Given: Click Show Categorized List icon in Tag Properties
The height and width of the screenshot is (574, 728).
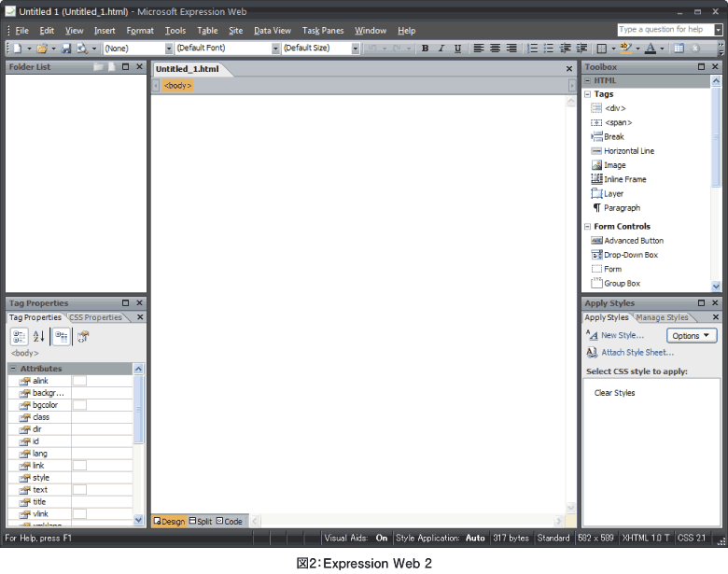Looking at the screenshot, I should (19, 336).
